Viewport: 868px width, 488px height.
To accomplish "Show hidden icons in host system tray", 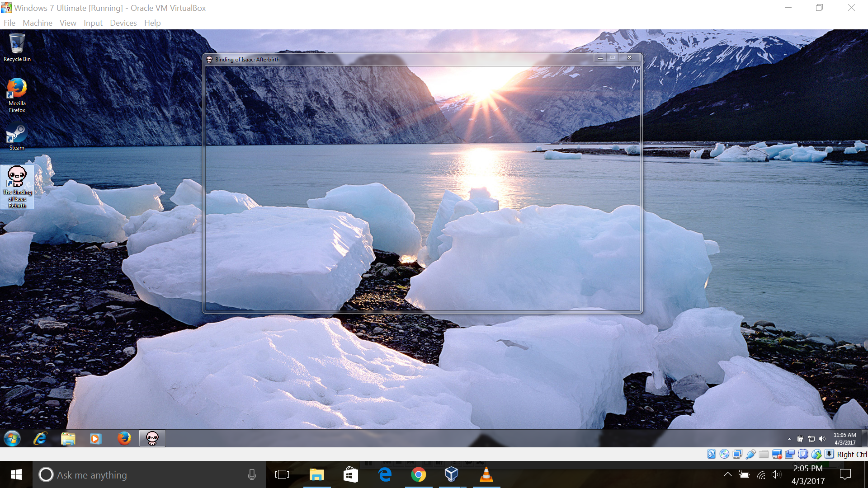I will coord(727,474).
